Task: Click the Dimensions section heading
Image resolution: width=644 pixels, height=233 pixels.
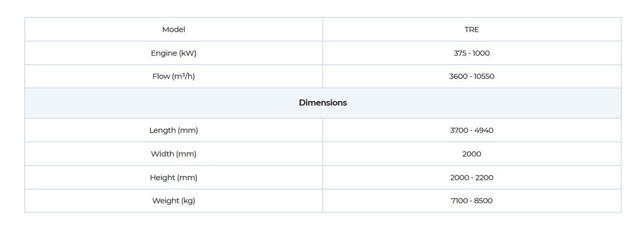Action: click(x=322, y=103)
